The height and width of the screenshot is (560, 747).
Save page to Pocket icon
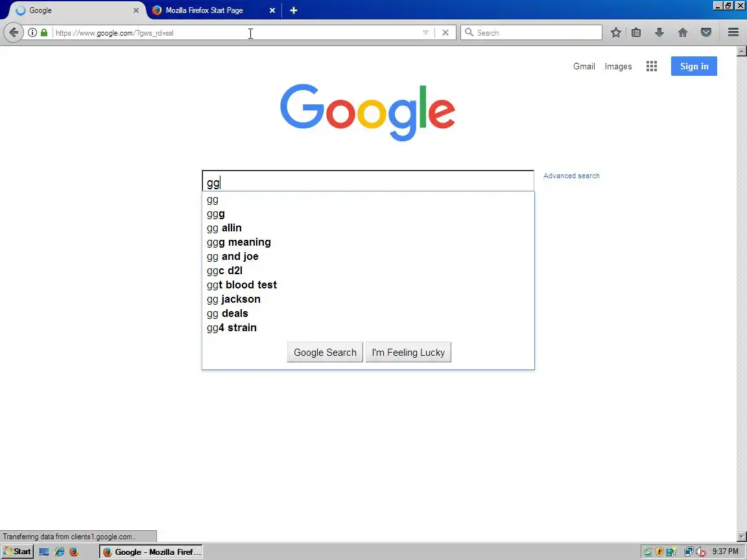[706, 32]
